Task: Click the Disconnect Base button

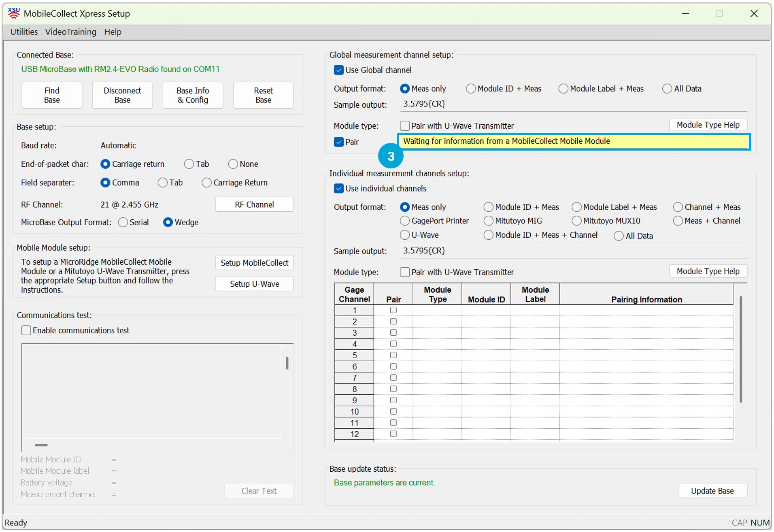Action: coord(122,95)
